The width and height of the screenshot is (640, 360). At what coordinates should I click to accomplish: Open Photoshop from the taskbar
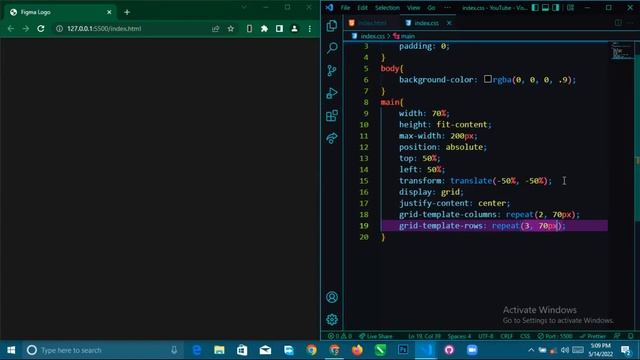(403, 350)
